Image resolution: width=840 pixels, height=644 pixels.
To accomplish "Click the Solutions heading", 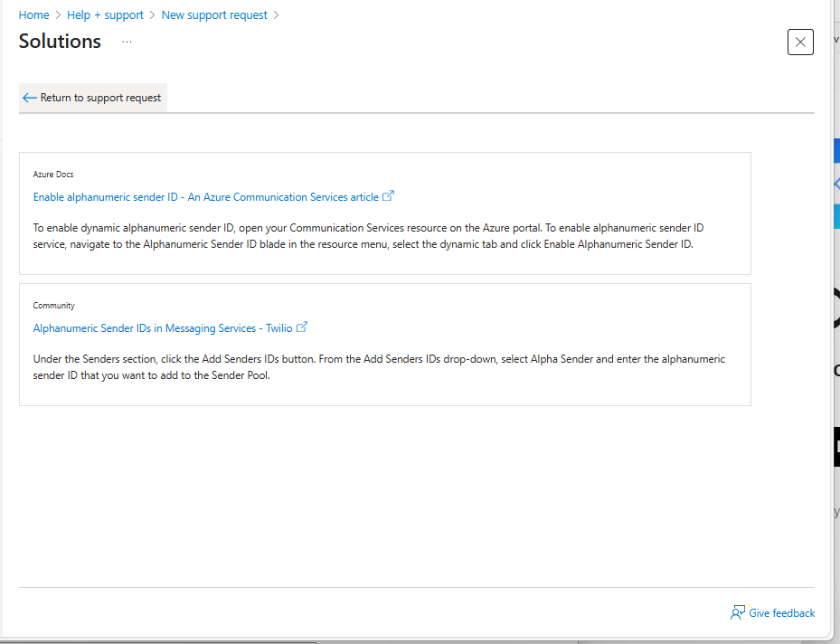I will [60, 42].
